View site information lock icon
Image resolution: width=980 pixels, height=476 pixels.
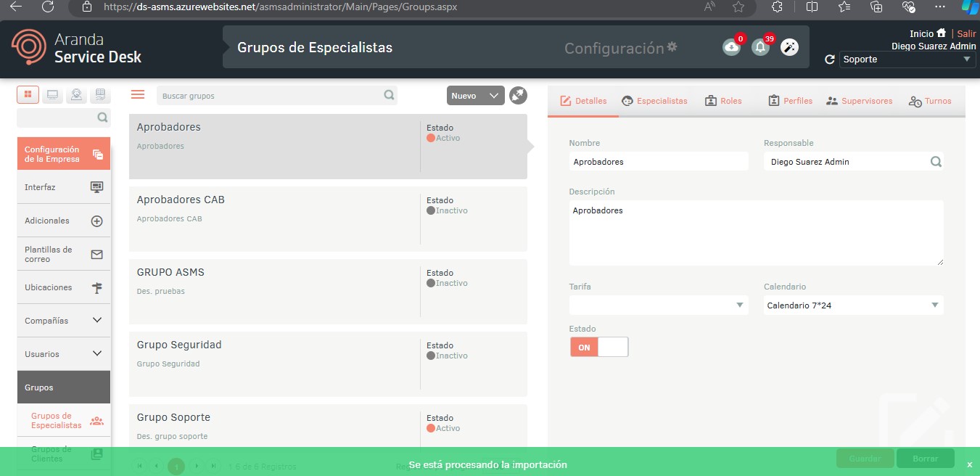coord(87,7)
